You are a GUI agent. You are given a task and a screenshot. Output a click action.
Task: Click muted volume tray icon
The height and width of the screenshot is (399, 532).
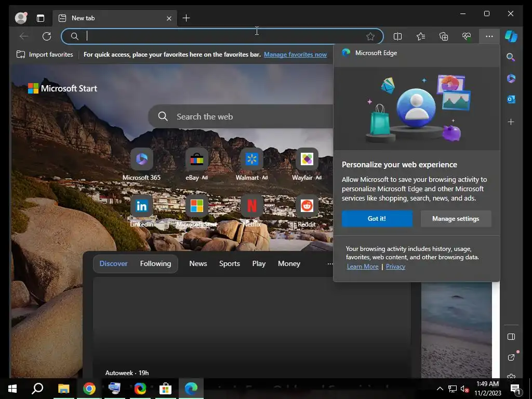(x=464, y=389)
